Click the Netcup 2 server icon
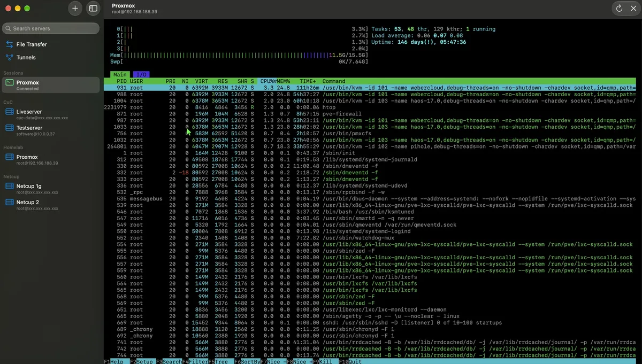 point(9,202)
